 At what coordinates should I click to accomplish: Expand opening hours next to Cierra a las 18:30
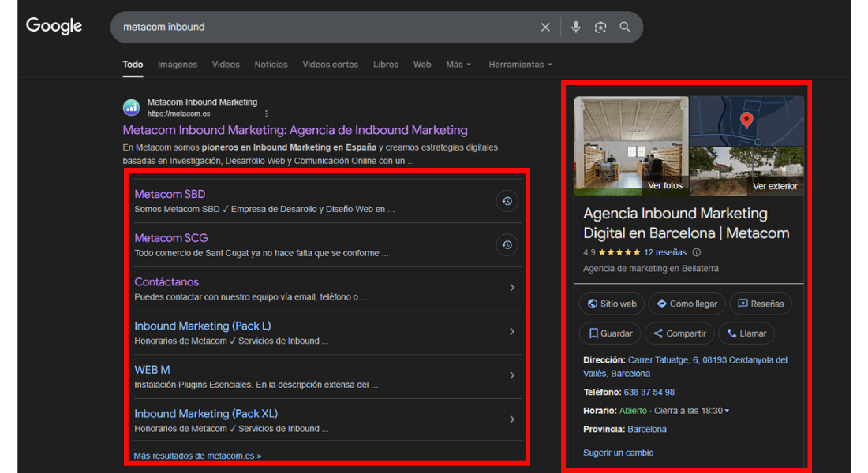pos(727,411)
